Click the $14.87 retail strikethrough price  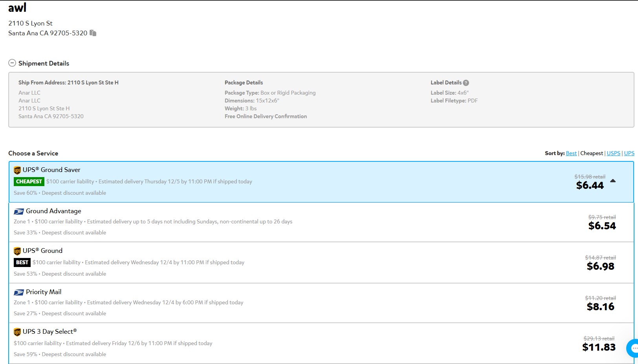pos(600,258)
